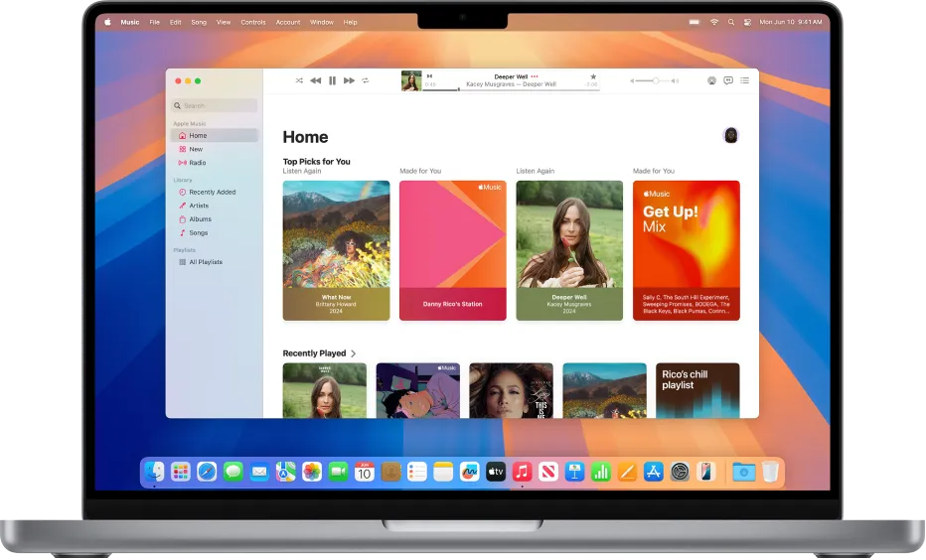The height and width of the screenshot is (560, 926).
Task: Open Artists in the Library
Action: (215, 206)
